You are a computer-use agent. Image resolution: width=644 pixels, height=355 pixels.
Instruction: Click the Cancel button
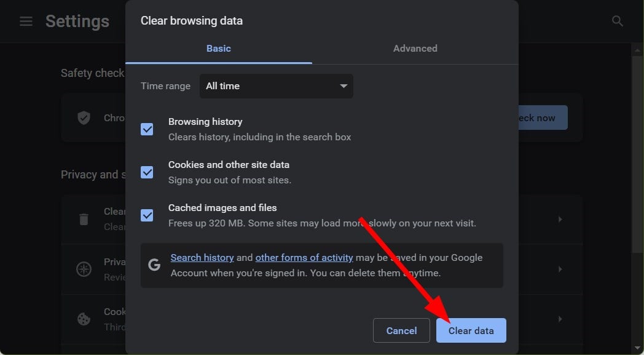401,330
